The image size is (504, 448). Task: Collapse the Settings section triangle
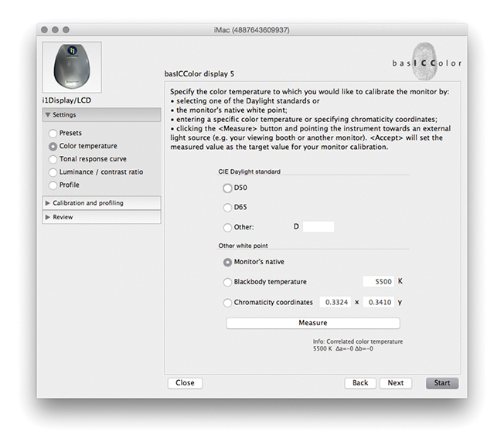(x=48, y=114)
